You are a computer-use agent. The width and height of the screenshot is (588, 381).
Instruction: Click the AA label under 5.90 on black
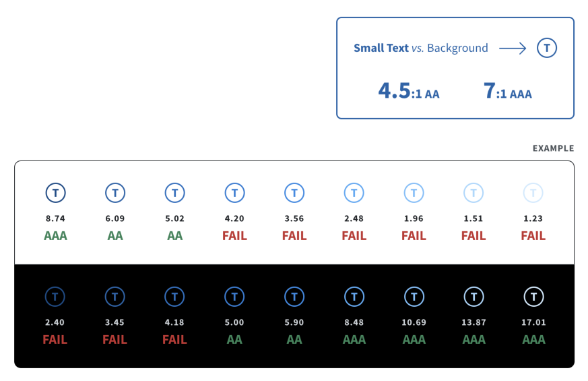point(294,340)
